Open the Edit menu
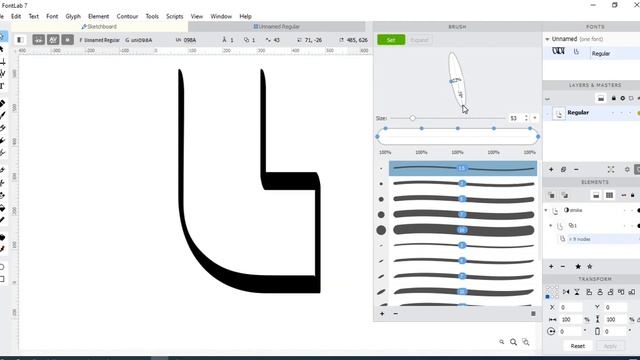The image size is (640, 360). pos(16,16)
